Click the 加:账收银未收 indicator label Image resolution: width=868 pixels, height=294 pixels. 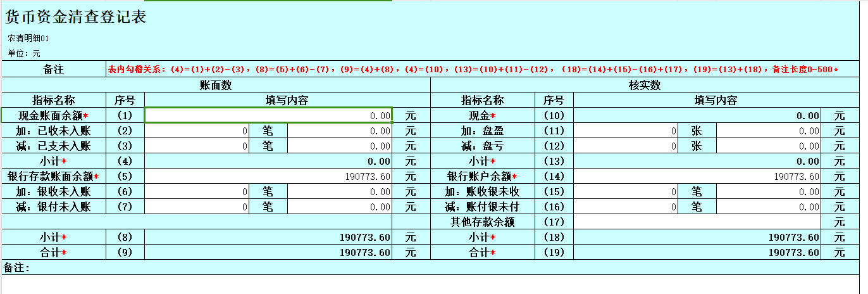tap(482, 191)
